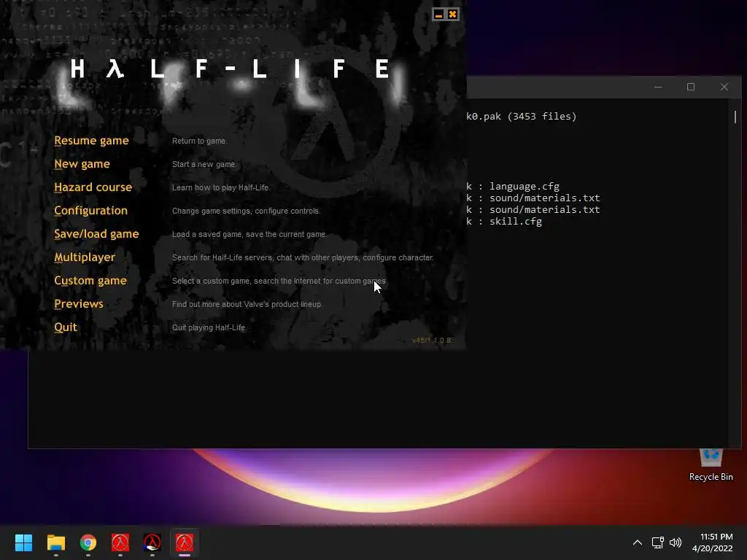Click the active Half-Life taskbar icon
The image size is (747, 560).
tap(185, 542)
